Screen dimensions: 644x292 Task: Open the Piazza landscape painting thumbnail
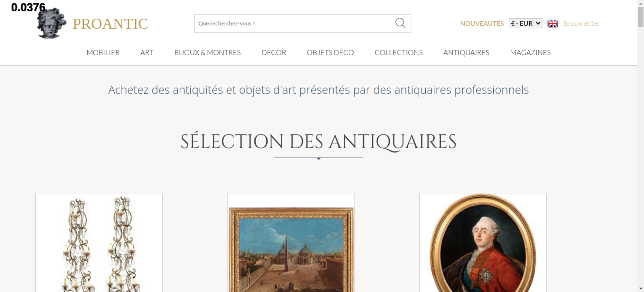tap(291, 242)
